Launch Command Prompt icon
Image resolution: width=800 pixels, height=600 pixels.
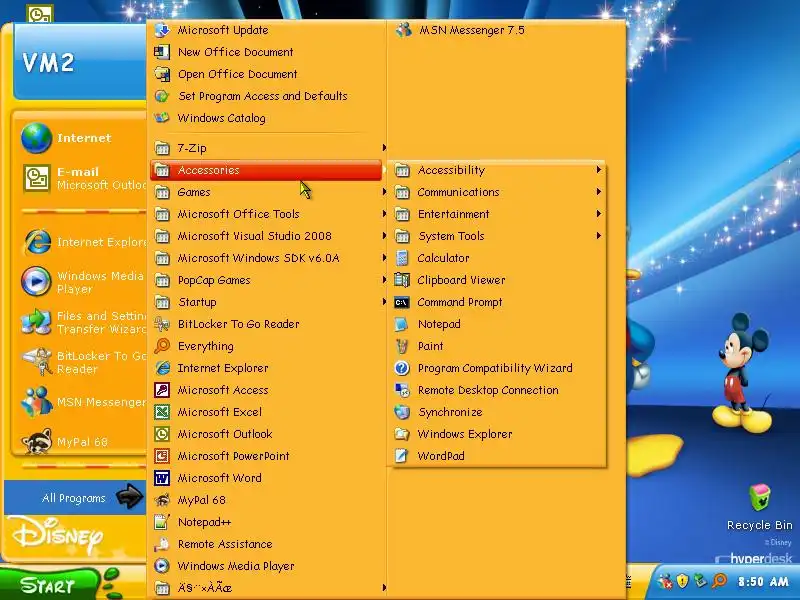pyautogui.click(x=402, y=303)
